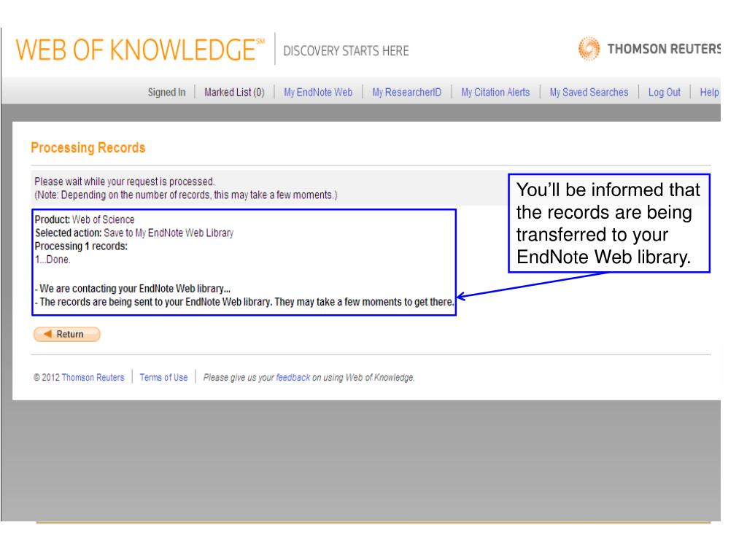Image resolution: width=747 pixels, height=560 pixels.
Task: Click the Thomson Reuters logo
Action: point(649,49)
